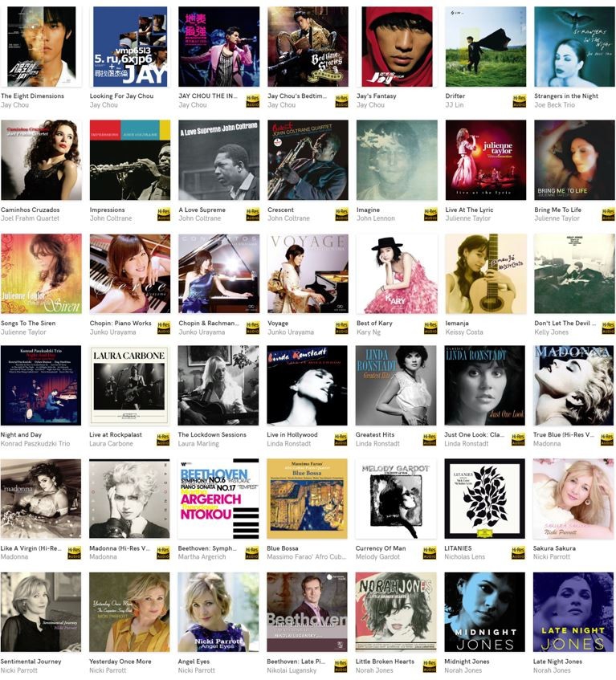The width and height of the screenshot is (616, 680).
Task: Click Hi-Res Audio badge for Madonna (Hi-Res V...
Action: click(x=163, y=553)
